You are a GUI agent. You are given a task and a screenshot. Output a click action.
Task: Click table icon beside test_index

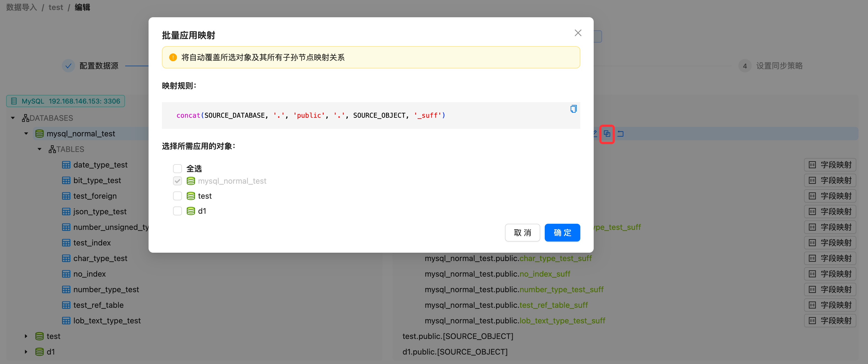(x=66, y=243)
